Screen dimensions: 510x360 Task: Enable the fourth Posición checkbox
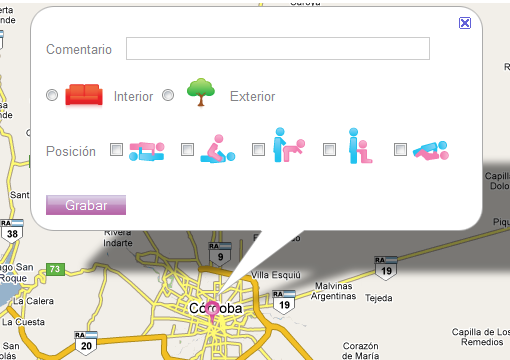329,150
